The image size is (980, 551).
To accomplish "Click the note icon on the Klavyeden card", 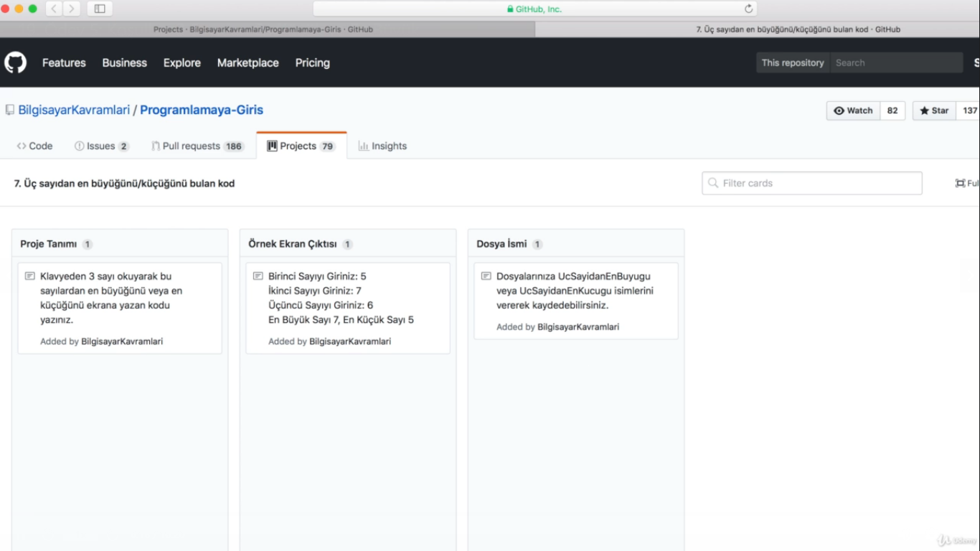I will pyautogui.click(x=30, y=276).
